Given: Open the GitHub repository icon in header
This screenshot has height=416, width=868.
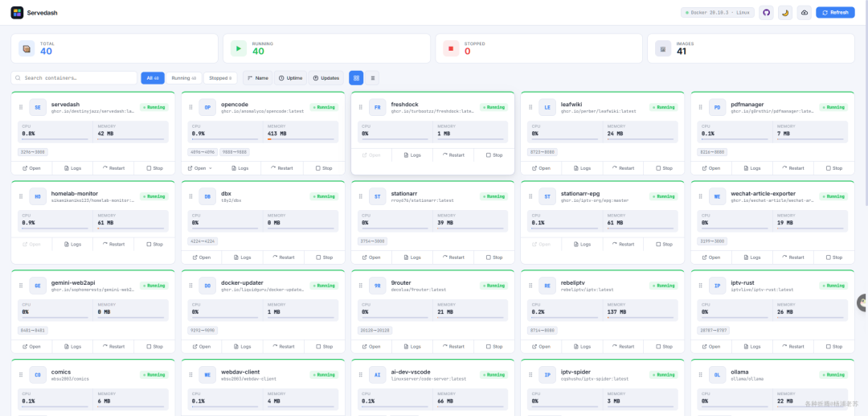Looking at the screenshot, I should pyautogui.click(x=766, y=12).
